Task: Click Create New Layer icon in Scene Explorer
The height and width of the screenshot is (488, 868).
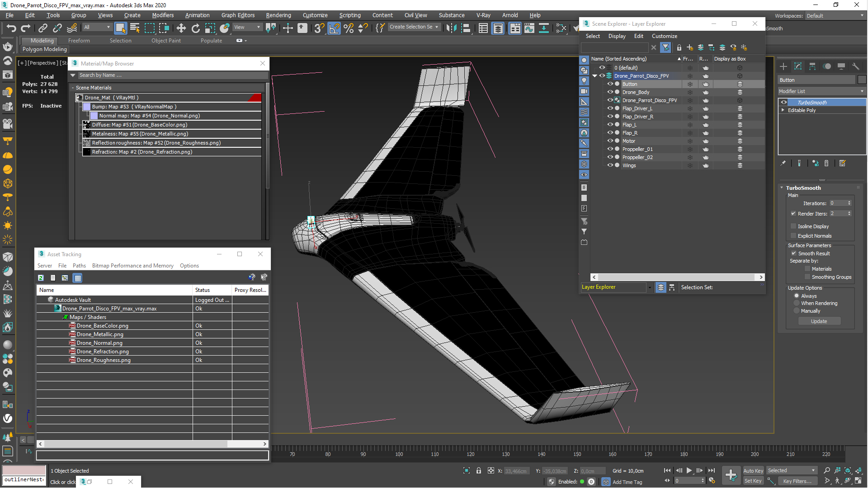Action: click(x=690, y=47)
